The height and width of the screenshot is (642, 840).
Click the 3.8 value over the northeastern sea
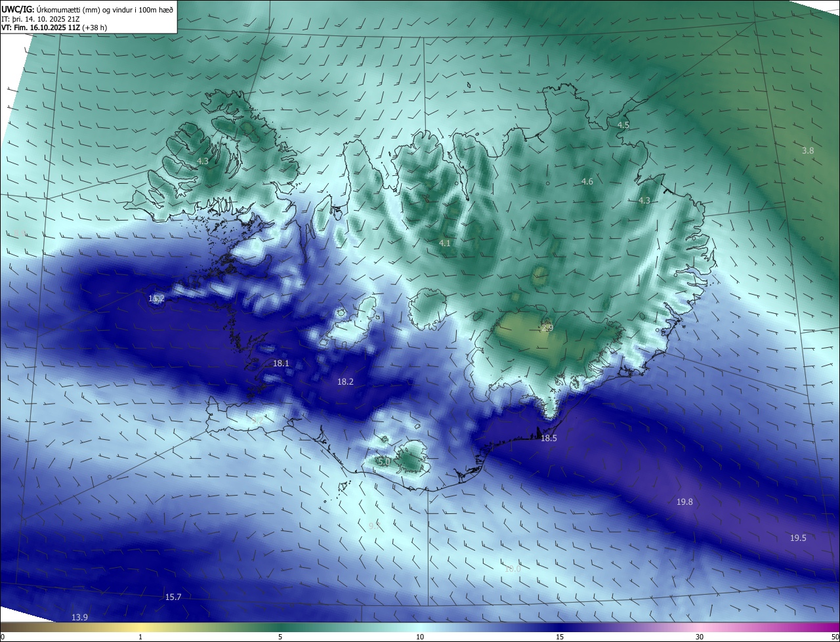[x=808, y=150]
